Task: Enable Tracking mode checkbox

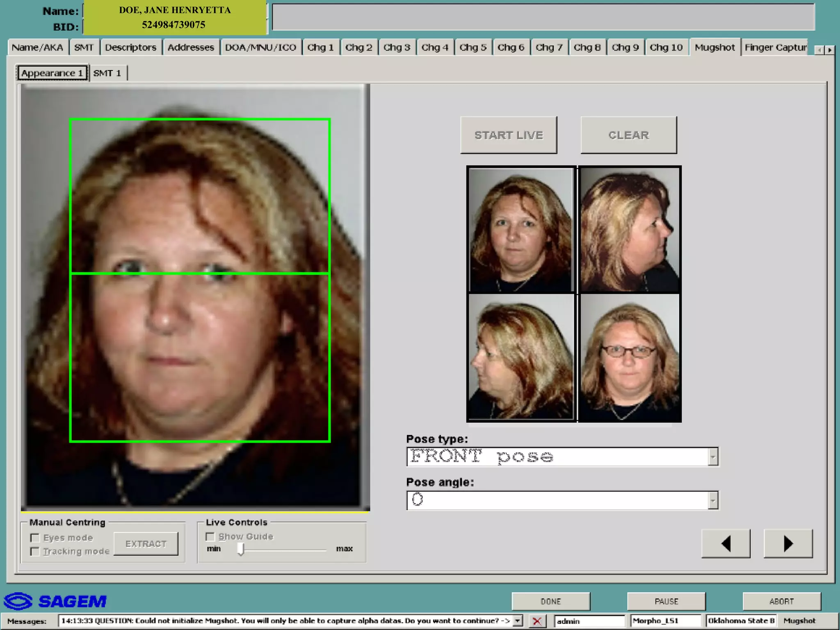Action: pyautogui.click(x=35, y=551)
